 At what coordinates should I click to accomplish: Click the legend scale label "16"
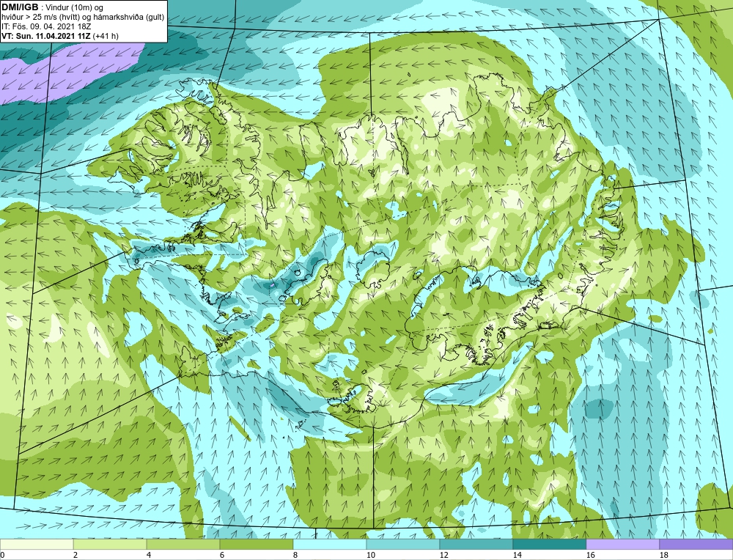(x=590, y=555)
